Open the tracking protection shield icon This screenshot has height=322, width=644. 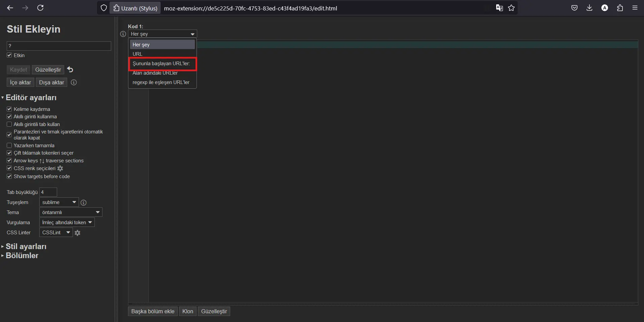pyautogui.click(x=104, y=8)
